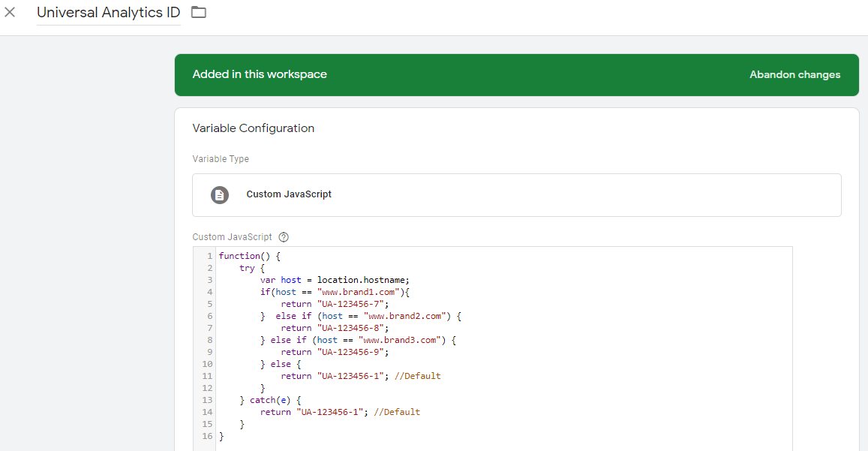868x451 pixels.
Task: Open the Custom JavaScript variable type selector
Action: 517,194
